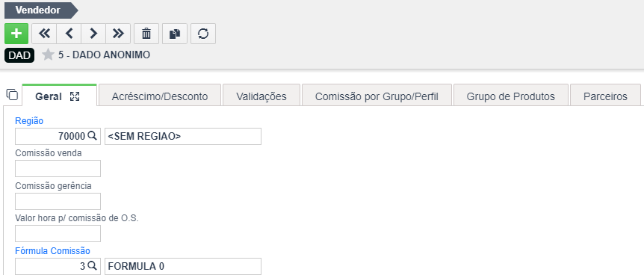
Task: Go to the first record
Action: click(x=44, y=34)
